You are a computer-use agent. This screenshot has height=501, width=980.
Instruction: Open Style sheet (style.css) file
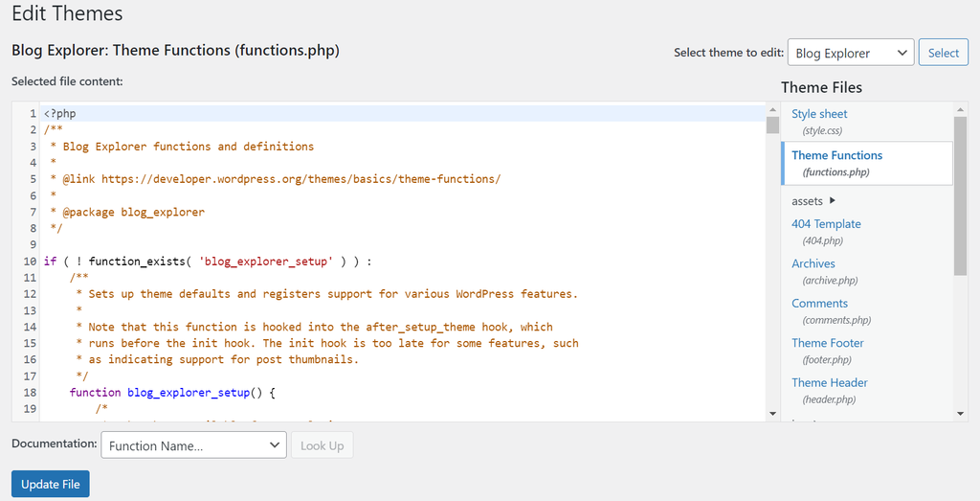[x=819, y=114]
